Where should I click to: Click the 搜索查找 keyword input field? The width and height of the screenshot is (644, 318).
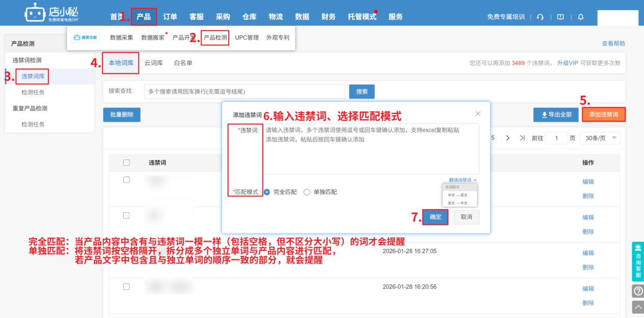(x=245, y=92)
